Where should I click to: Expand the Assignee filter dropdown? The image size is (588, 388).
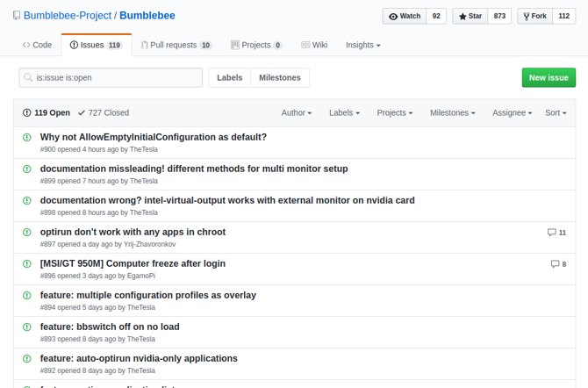512,113
